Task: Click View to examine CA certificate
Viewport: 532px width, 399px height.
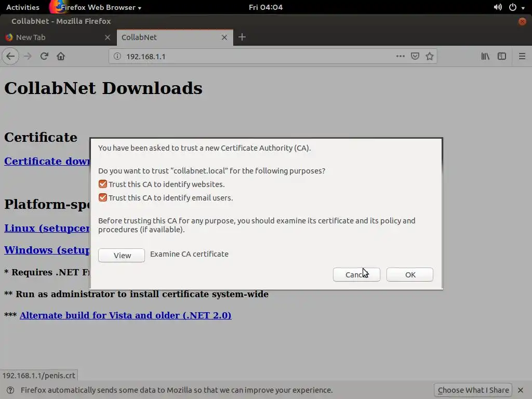Action: coord(122,255)
